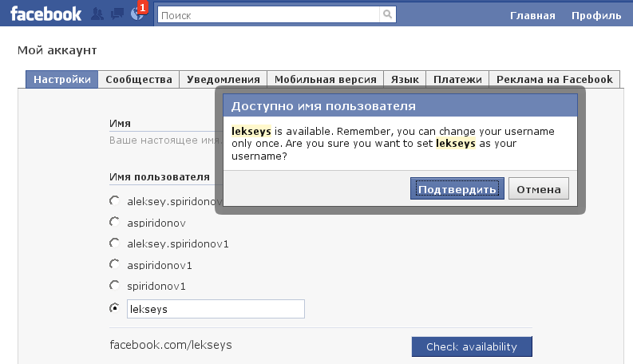This screenshot has width=633, height=364.
Task: Select the aleksey.spiridonov radio option
Action: 115,201
